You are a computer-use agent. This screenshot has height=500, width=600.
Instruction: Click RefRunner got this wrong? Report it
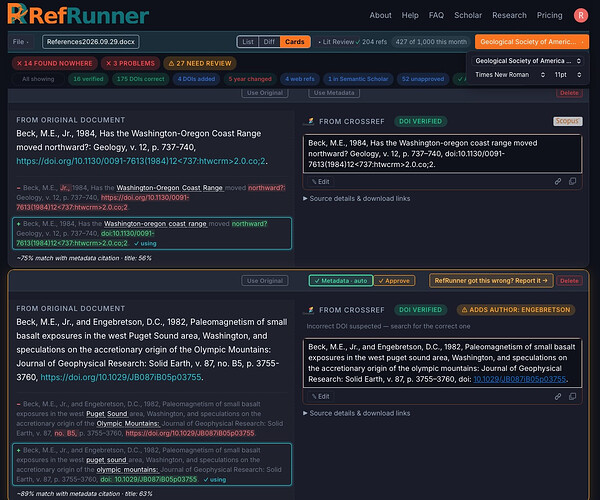(491, 280)
